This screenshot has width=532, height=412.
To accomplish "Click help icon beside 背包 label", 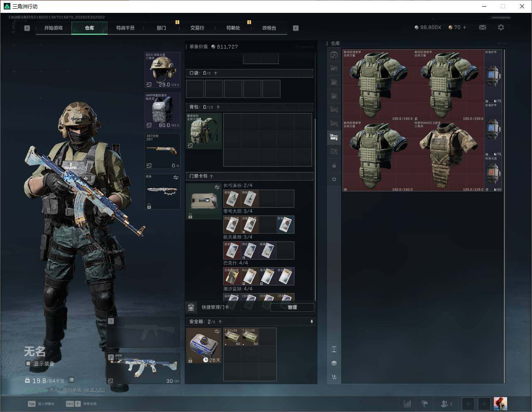I will (x=218, y=107).
